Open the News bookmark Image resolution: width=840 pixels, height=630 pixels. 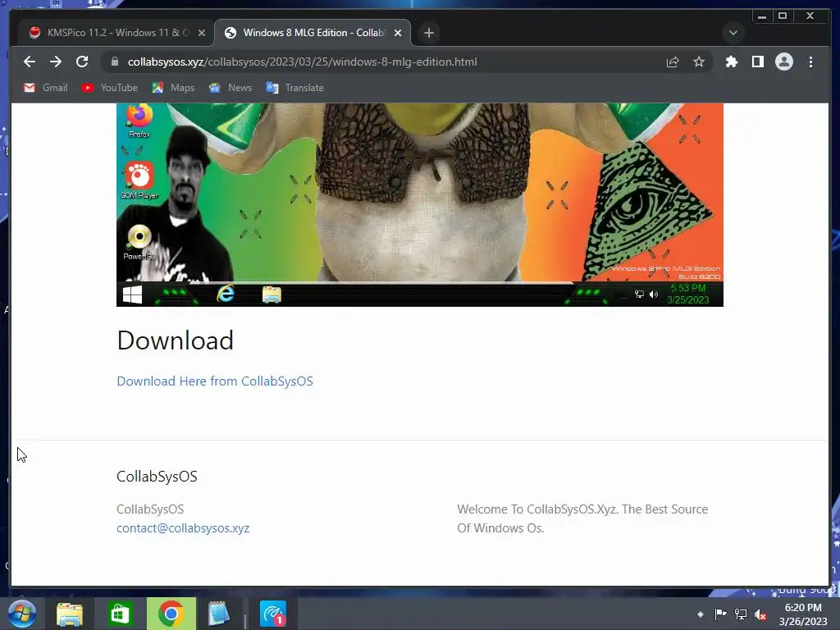click(231, 87)
